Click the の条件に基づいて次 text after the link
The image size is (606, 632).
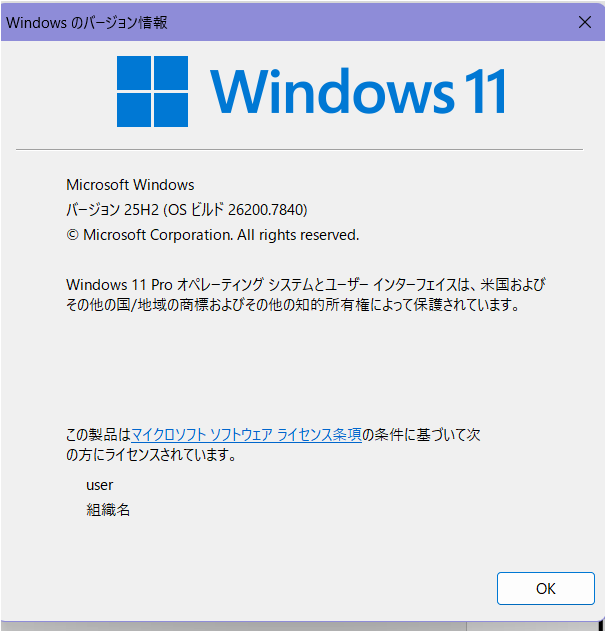tap(421, 434)
